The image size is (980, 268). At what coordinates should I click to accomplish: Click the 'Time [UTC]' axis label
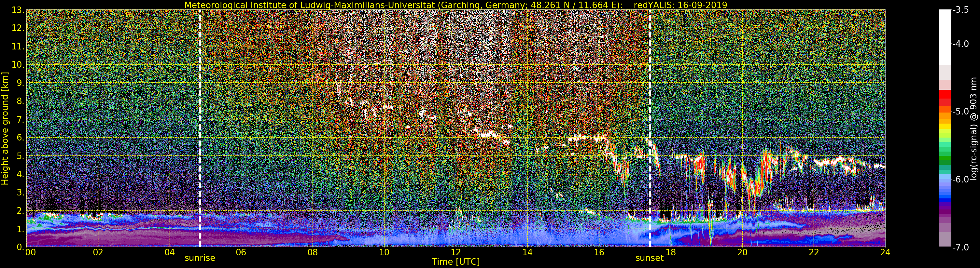(x=456, y=261)
